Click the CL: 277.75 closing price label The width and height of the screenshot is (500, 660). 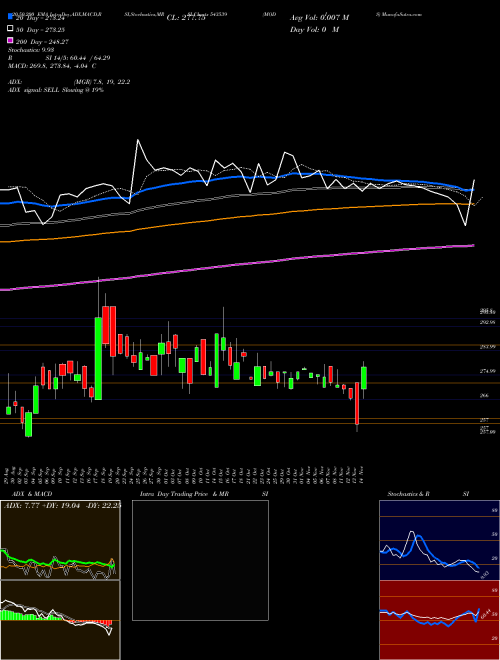coord(186,18)
